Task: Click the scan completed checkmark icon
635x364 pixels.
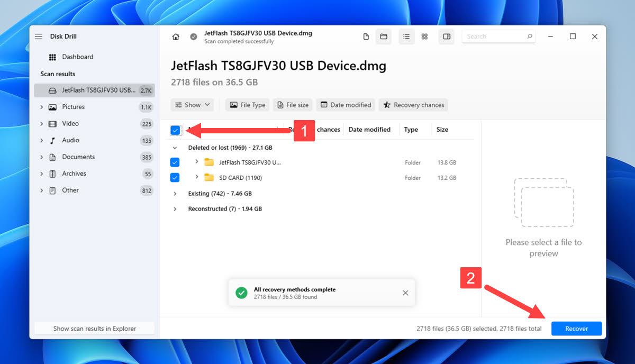Action: tap(194, 37)
